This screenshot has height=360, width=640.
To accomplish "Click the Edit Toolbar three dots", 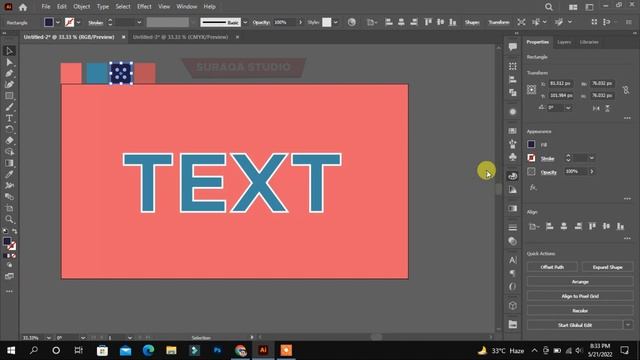I will point(9,291).
